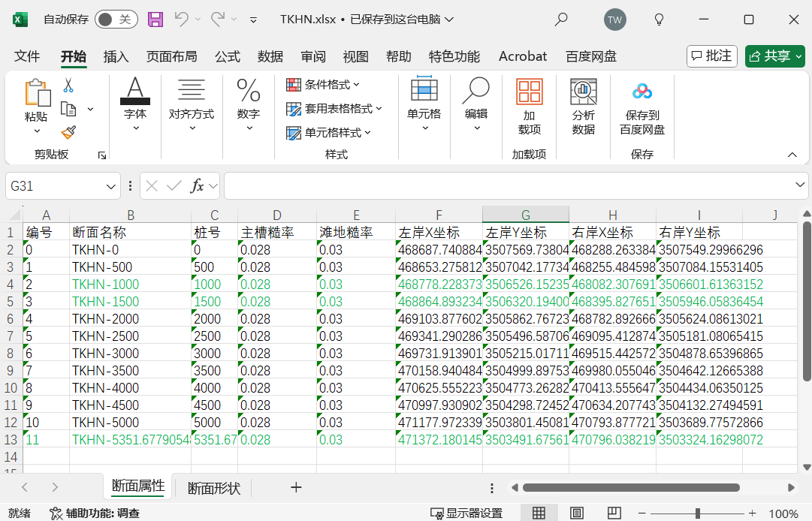Open the 单元格 cells group
Screen dimensions: 812x521
coord(424,104)
